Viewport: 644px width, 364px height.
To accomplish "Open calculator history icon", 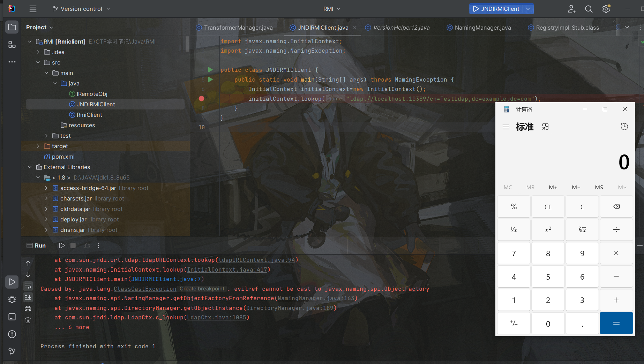I will (624, 127).
